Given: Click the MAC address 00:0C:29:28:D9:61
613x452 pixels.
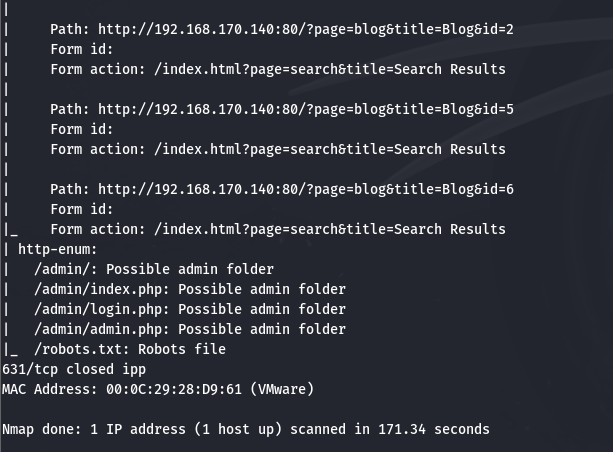Looking at the screenshot, I should pos(174,389).
